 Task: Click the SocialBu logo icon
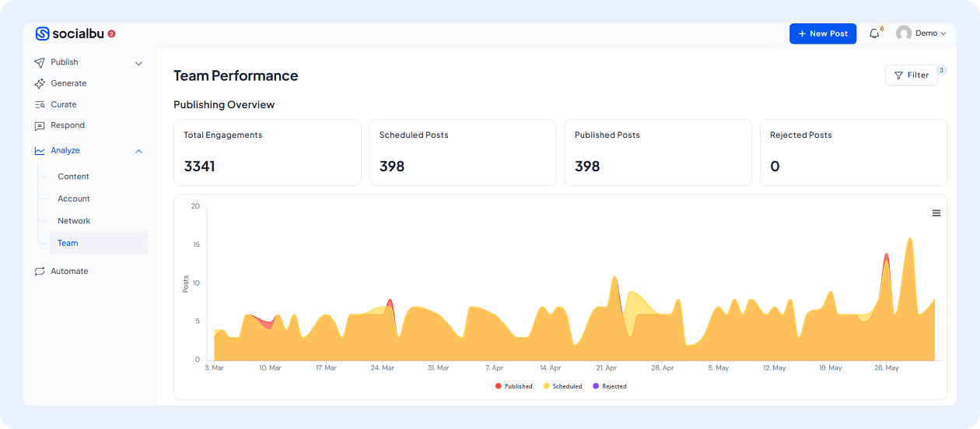tap(42, 33)
